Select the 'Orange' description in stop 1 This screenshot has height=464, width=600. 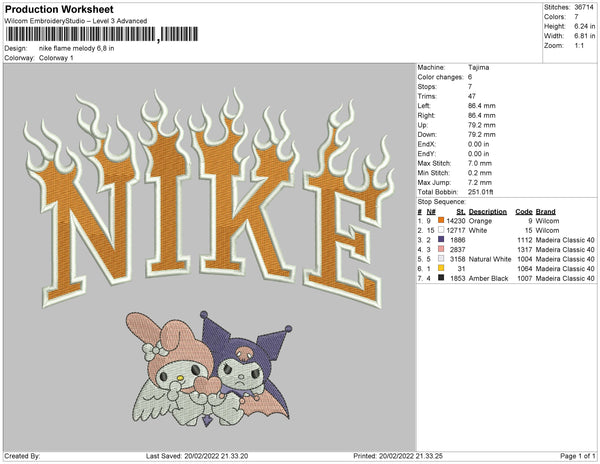tap(480, 221)
